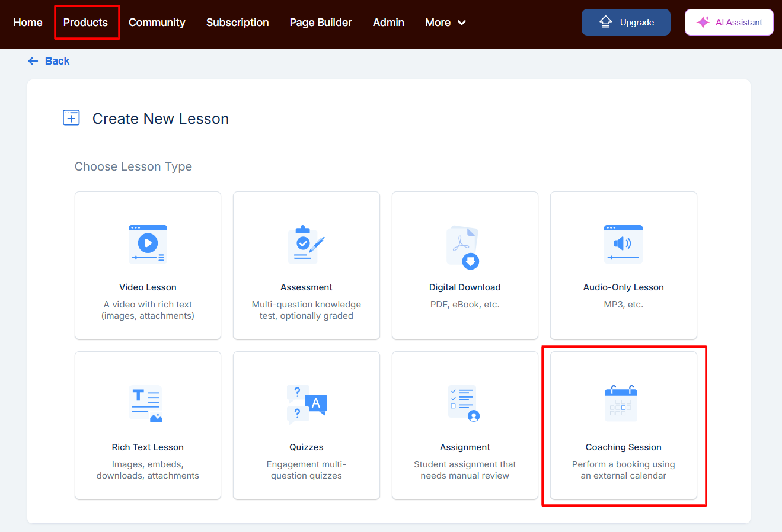The width and height of the screenshot is (782, 532).
Task: Select the Rich Text Lesson title
Action: point(148,447)
